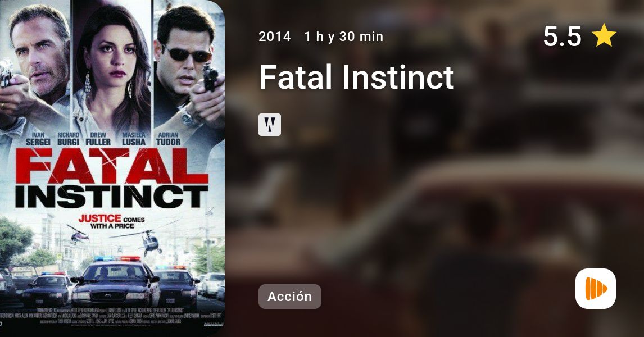Open the orange play logo icon
The width and height of the screenshot is (644, 337).
click(596, 289)
